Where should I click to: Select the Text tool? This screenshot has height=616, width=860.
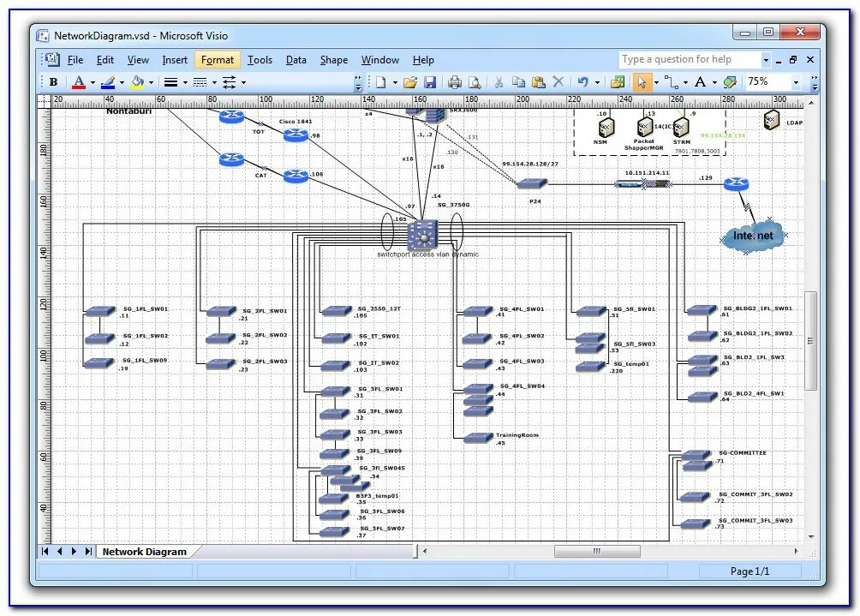(701, 82)
